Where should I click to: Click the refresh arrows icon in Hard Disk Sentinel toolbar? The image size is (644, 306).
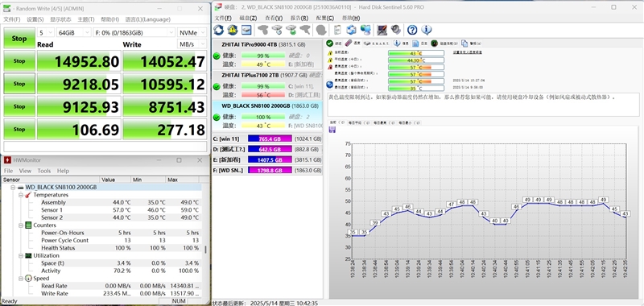point(218,30)
